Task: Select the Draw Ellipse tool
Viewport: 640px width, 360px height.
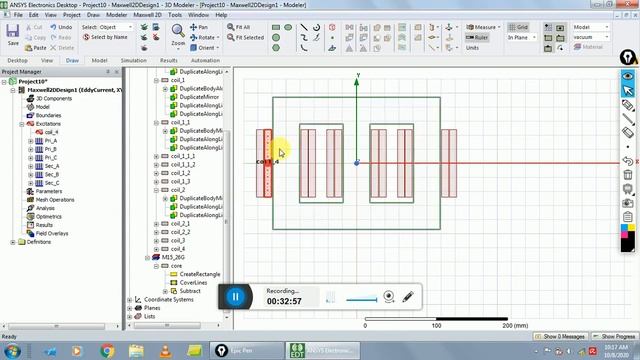Action: (288, 27)
